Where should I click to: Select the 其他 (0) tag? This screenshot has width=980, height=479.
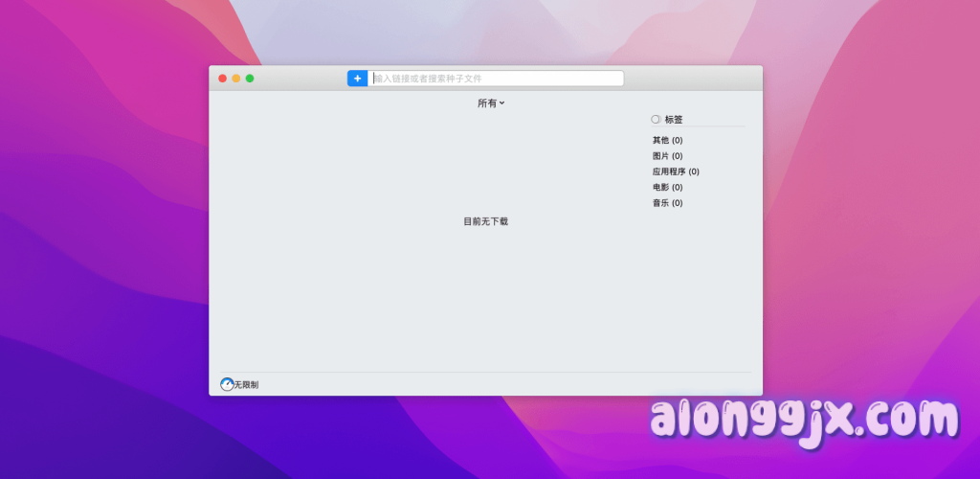tap(667, 141)
